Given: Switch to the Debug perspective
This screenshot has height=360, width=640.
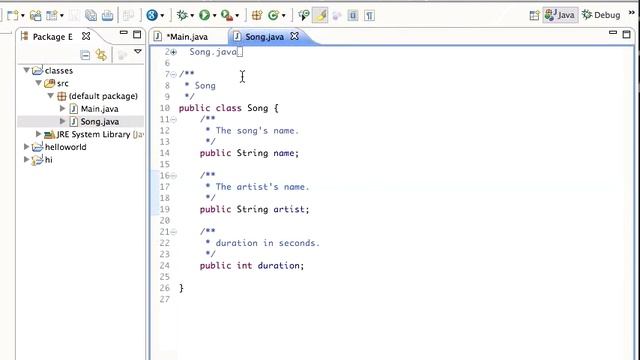Looking at the screenshot, I should click(x=601, y=15).
